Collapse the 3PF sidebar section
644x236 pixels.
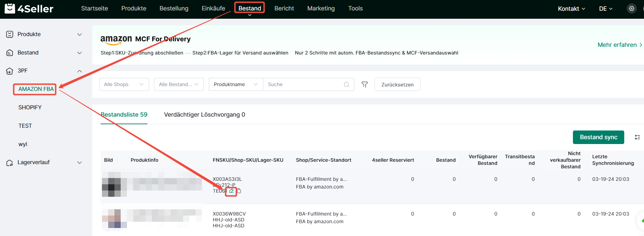(79, 71)
